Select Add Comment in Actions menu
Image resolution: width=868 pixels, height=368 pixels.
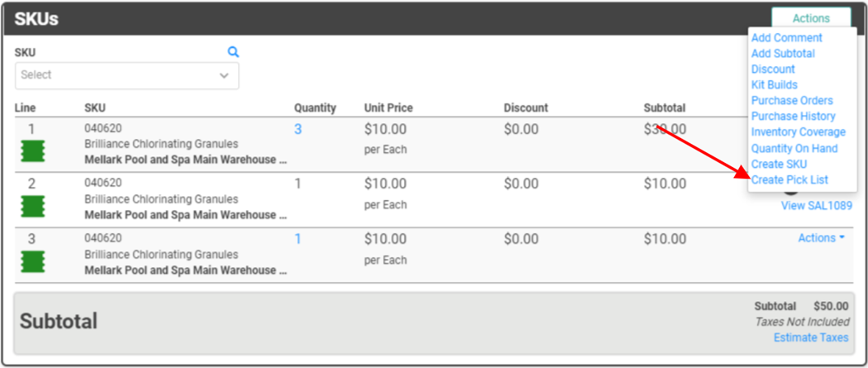coord(786,38)
